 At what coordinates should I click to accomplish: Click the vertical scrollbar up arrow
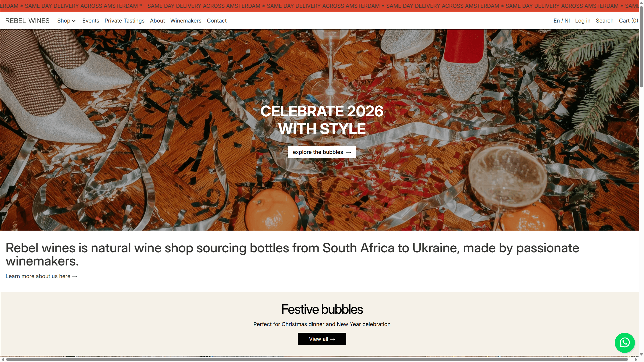tap(641, 2)
